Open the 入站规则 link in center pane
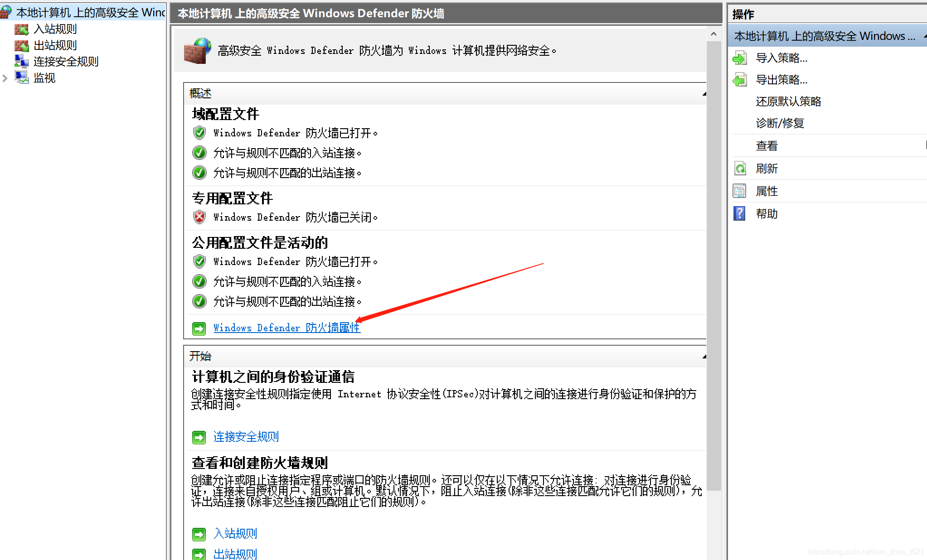 pos(235,533)
